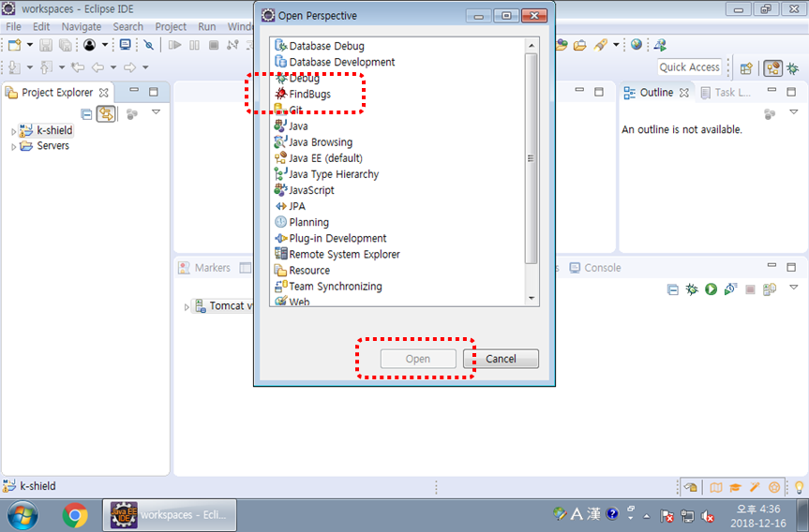Select Java Browsing perspective

coord(314,141)
